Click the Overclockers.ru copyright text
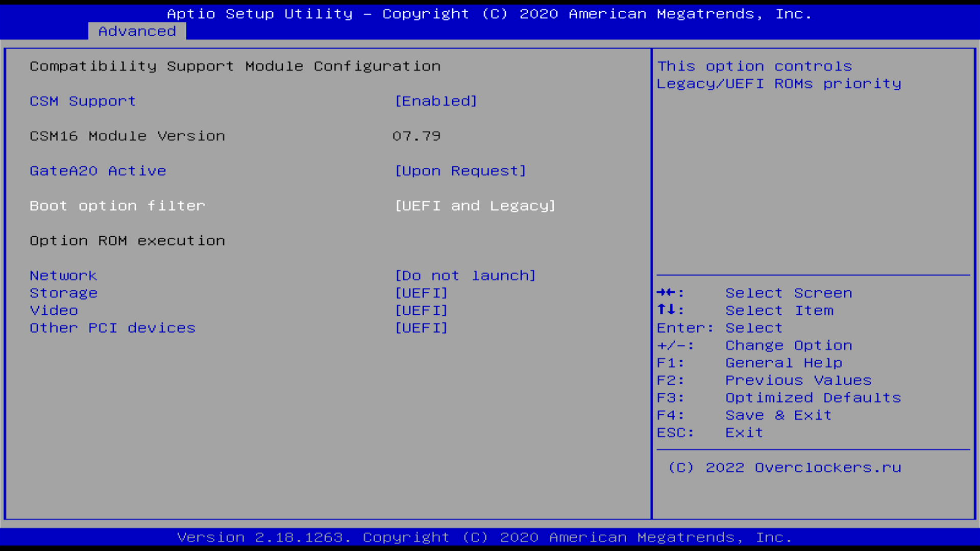The width and height of the screenshot is (980, 551). pos(785,467)
